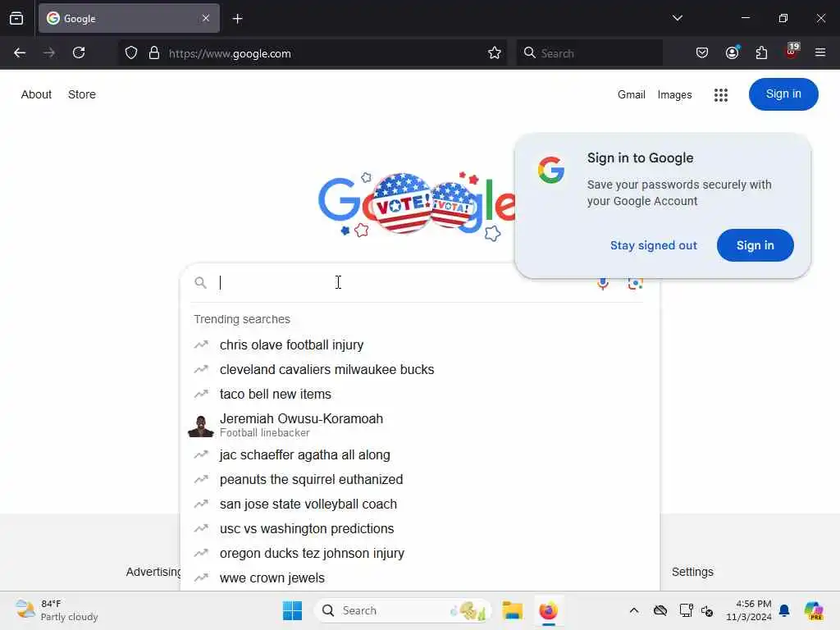Click the header Sign in button
The image size is (840, 630).
783,94
